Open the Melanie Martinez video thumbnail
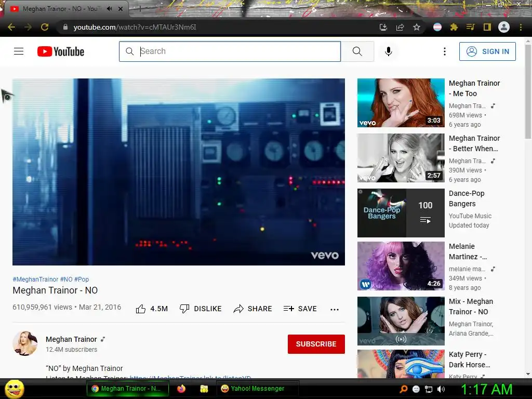 401,266
